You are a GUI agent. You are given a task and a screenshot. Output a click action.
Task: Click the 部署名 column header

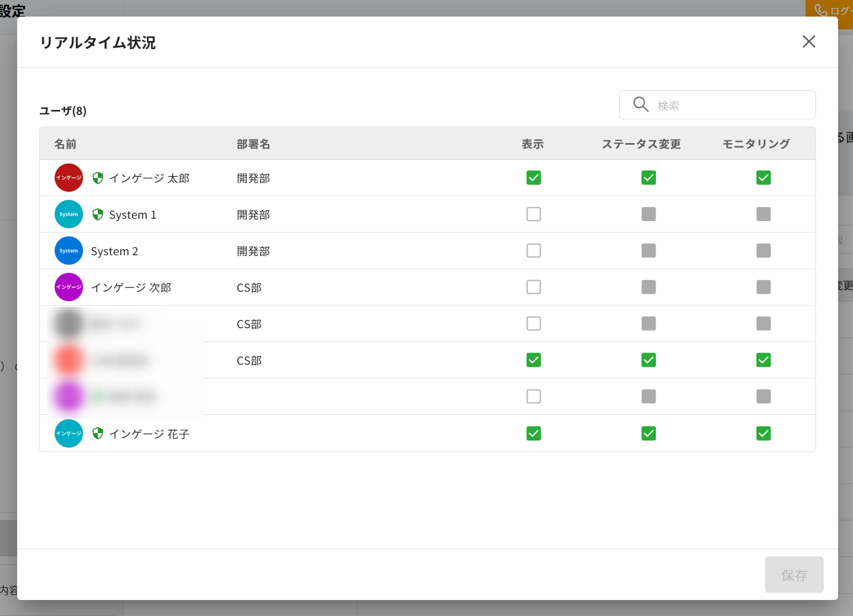(x=253, y=144)
